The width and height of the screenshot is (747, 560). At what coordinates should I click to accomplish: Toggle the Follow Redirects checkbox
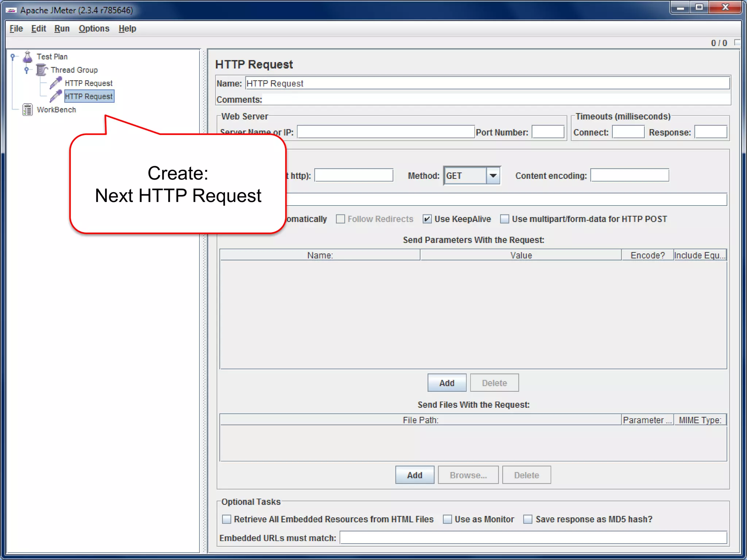(340, 219)
